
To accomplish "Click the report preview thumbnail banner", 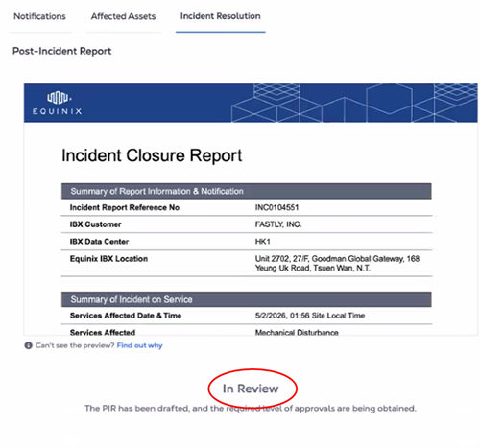I will coord(251,103).
